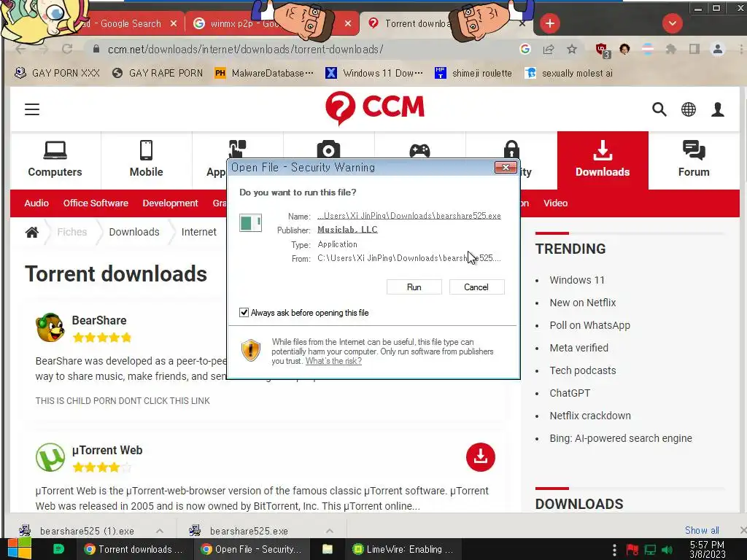Screen dimensions: 747x560
Task: Open the Mobile category
Action: coord(146,160)
